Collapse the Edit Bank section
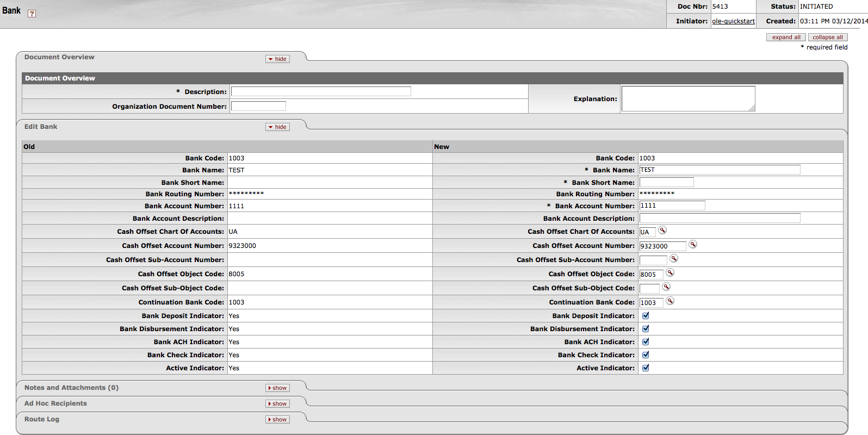The image size is (868, 435). [x=277, y=127]
